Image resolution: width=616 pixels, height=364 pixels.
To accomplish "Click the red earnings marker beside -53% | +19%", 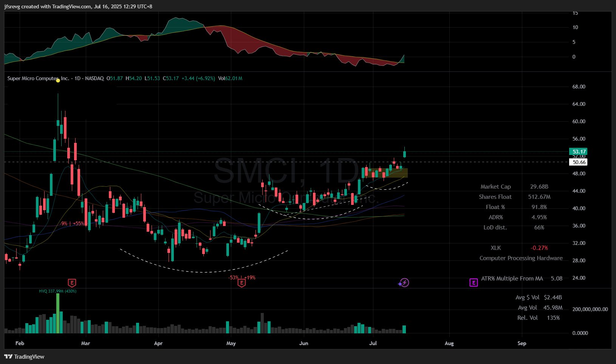I will (241, 283).
